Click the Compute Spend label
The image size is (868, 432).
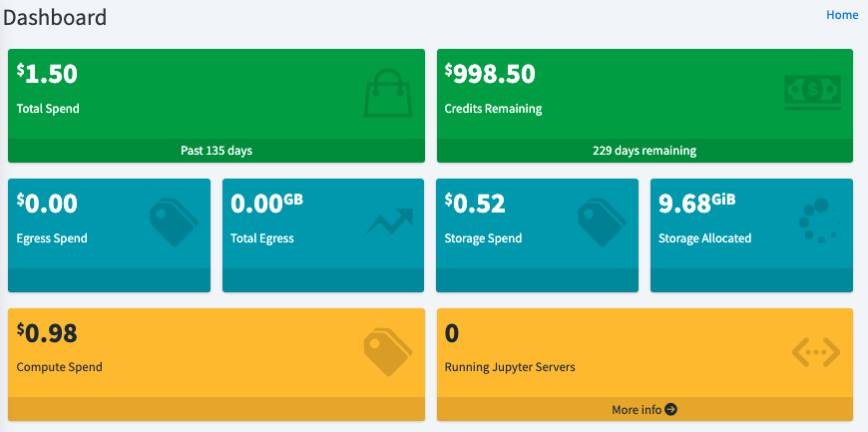(60, 367)
